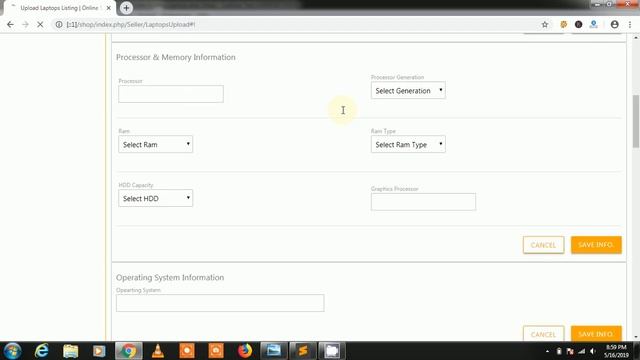This screenshot has width=640, height=360.
Task: View site information icon in address bar
Action: click(x=59, y=24)
